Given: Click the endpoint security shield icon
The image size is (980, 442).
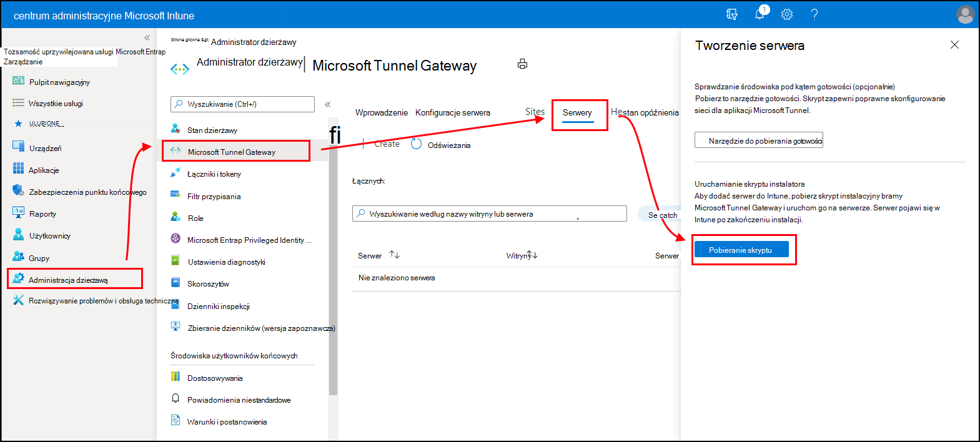Looking at the screenshot, I should click(18, 191).
